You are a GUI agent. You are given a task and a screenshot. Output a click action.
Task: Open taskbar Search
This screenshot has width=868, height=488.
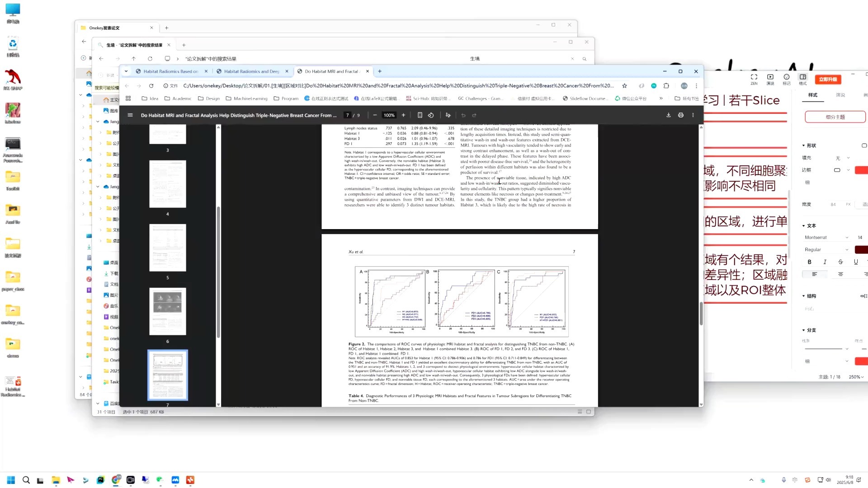coord(26,480)
